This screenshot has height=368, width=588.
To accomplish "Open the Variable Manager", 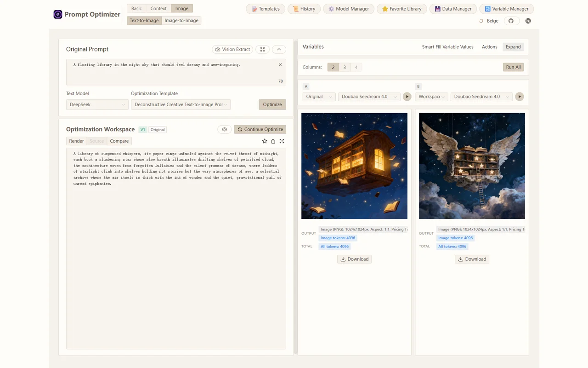I will coord(506,9).
